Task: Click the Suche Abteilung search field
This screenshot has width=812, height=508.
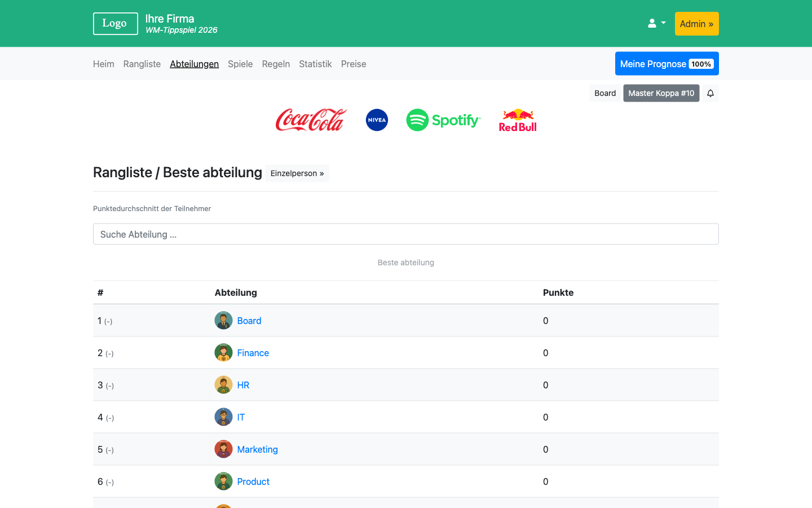Action: tap(405, 234)
